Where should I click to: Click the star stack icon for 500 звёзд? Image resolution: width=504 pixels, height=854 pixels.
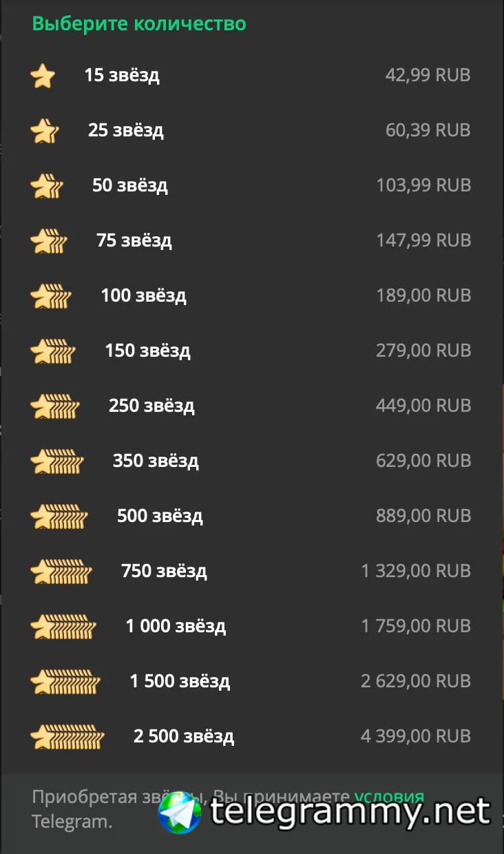[59, 516]
